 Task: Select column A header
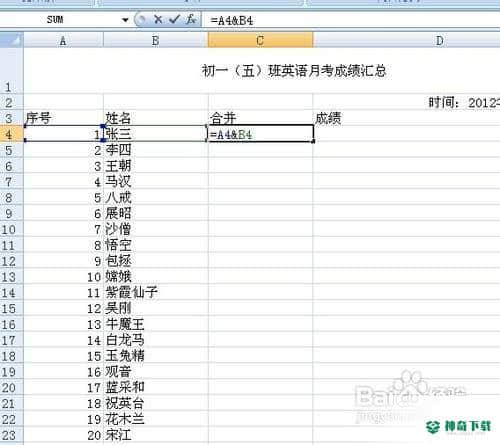coord(63,41)
